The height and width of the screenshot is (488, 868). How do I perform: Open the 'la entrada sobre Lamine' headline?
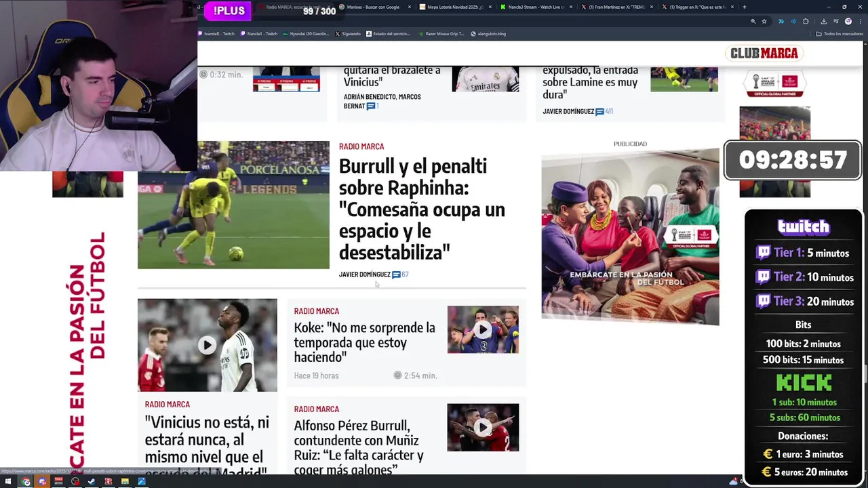click(x=590, y=83)
